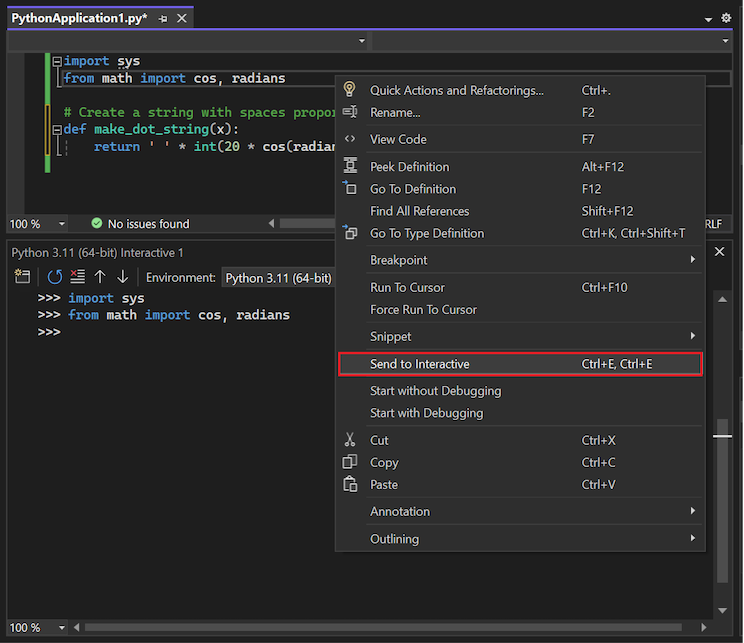The width and height of the screenshot is (744, 643).
Task: Click the Interactive window vertical scrollbar
Action: point(722,500)
